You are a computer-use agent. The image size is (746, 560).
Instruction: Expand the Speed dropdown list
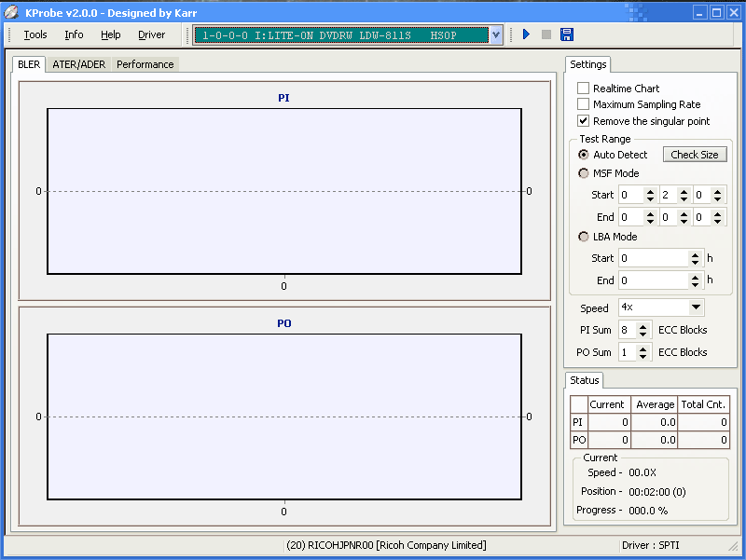tap(696, 307)
